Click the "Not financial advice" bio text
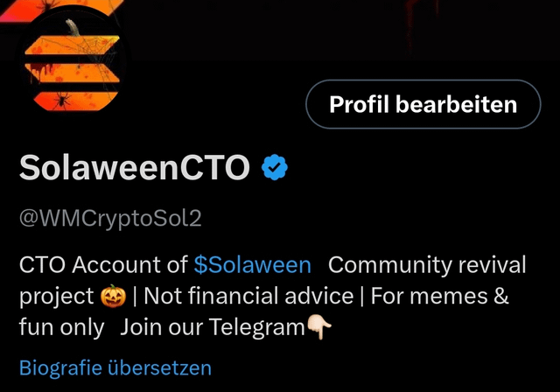The image size is (560, 392). click(x=248, y=296)
